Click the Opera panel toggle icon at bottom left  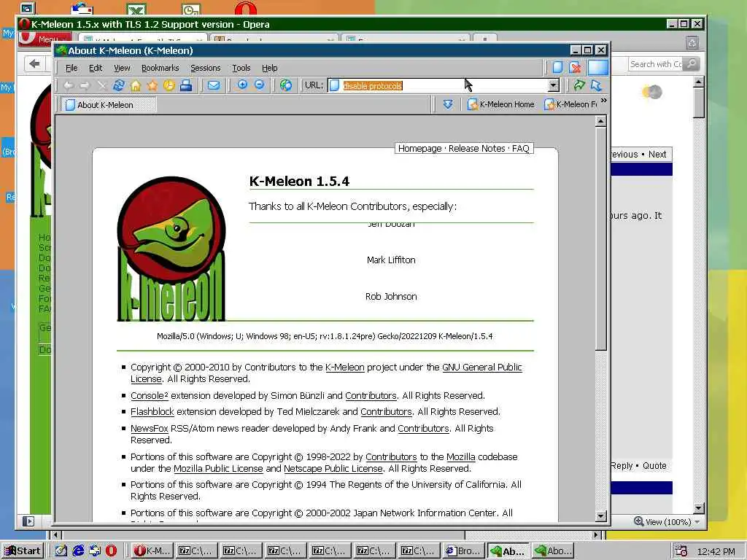[28, 521]
